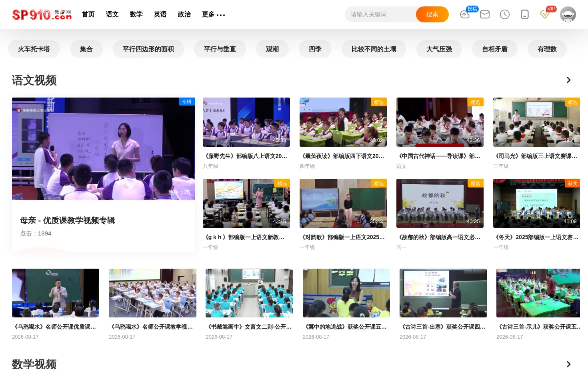
Task: Play the 《古诗三首-出塞》 video thumbnail
Action: [443, 293]
